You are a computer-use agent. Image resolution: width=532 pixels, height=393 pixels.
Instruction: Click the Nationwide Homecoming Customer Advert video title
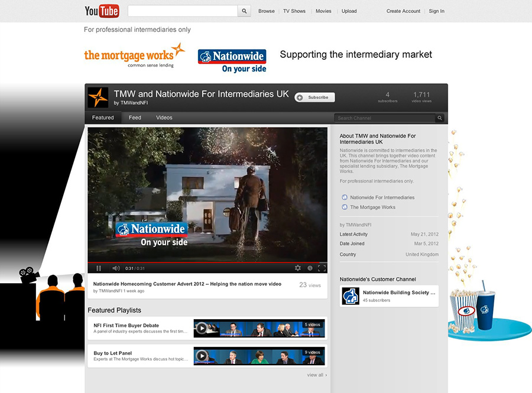coord(187,284)
